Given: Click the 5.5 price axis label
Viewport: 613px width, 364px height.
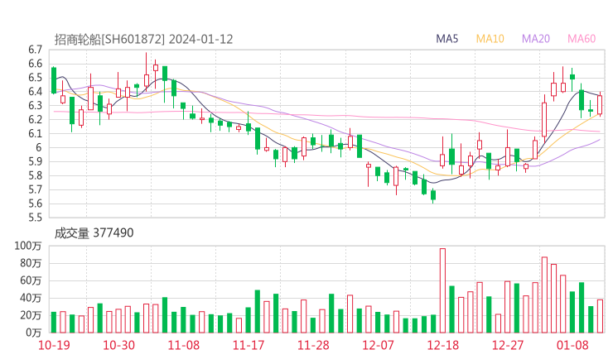Looking at the screenshot, I should (x=35, y=217).
